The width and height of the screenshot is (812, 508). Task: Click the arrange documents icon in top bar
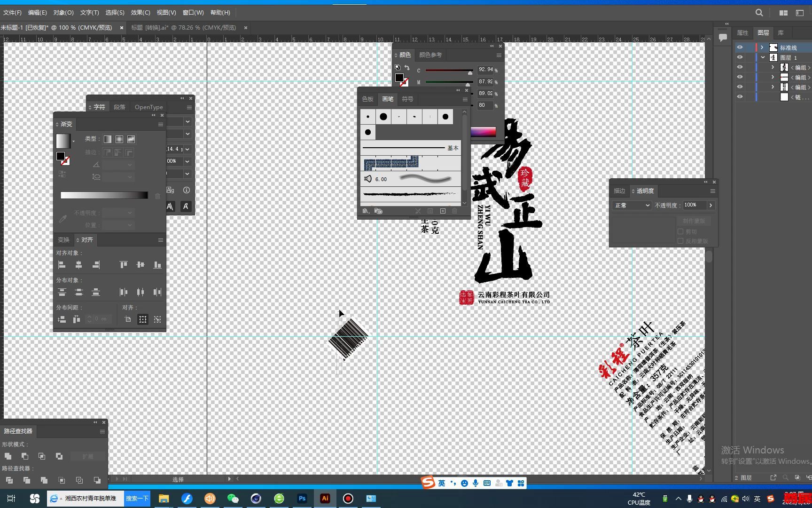783,13
